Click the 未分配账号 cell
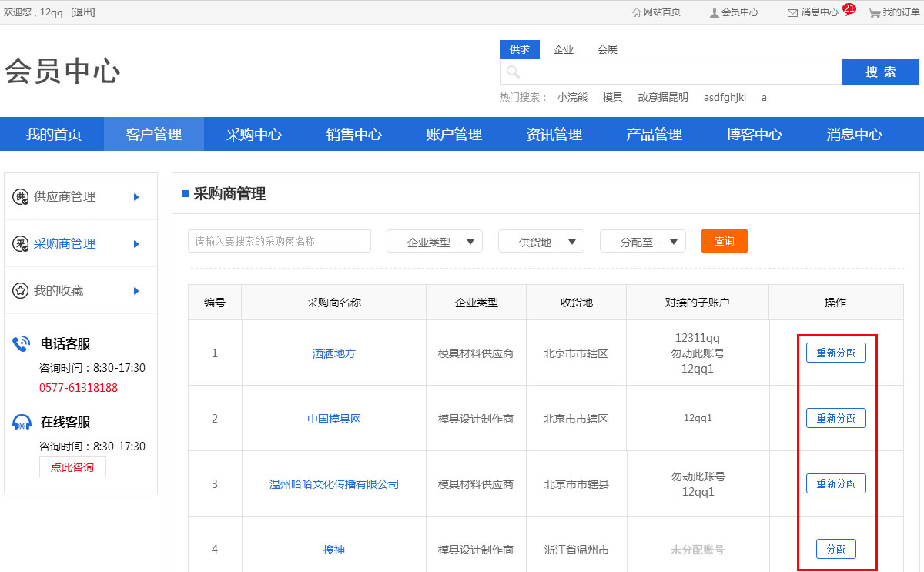 [698, 550]
